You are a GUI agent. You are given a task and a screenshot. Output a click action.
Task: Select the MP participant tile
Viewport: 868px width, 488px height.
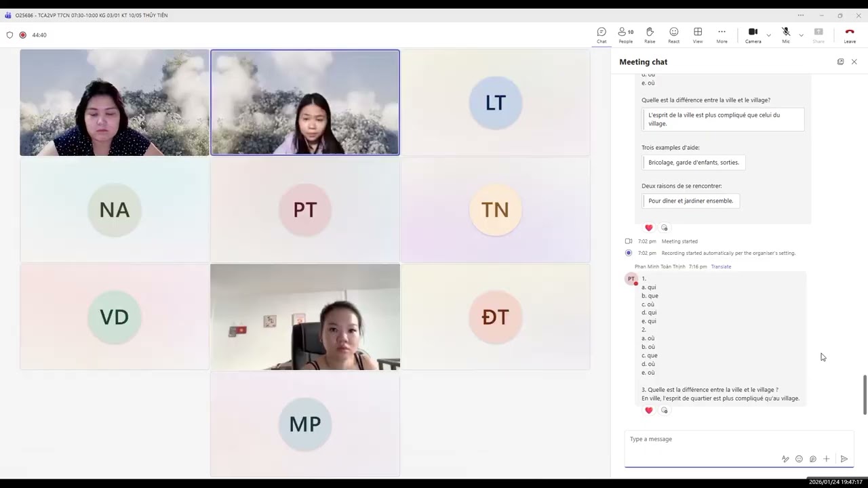pyautogui.click(x=305, y=424)
